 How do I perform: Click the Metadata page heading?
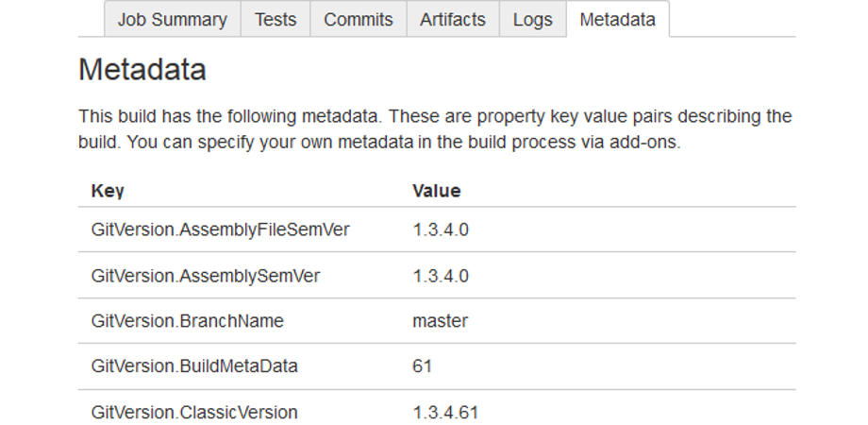coord(142,70)
